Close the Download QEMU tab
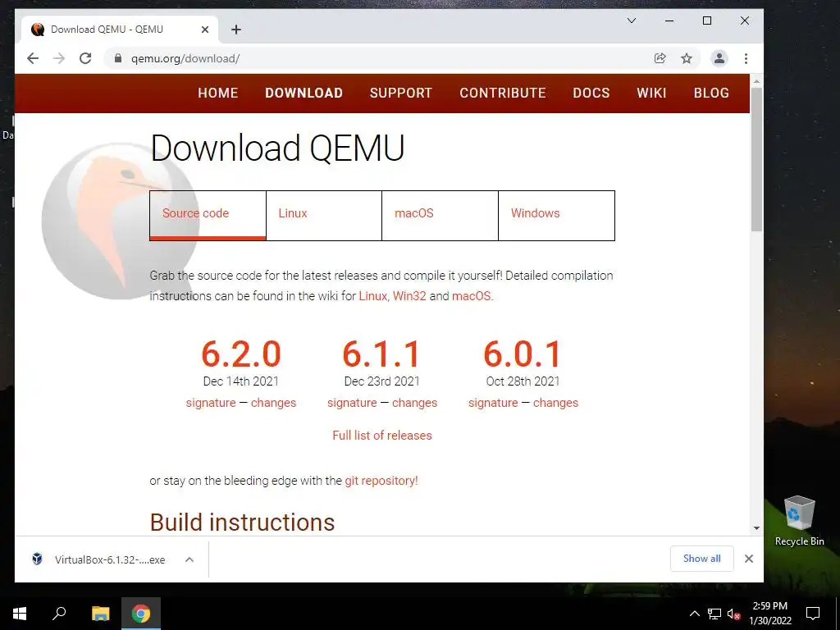This screenshot has width=840, height=630. coord(204,30)
